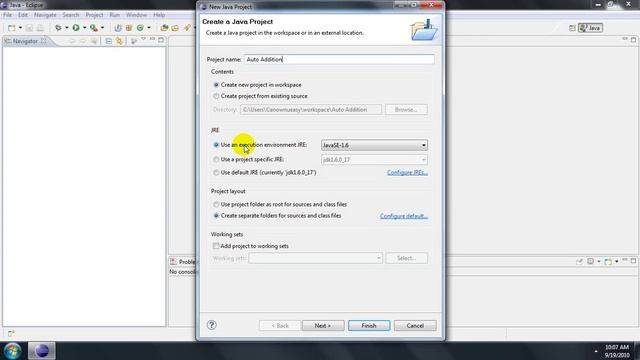Click the New Java Project toolbar icon

118,28
